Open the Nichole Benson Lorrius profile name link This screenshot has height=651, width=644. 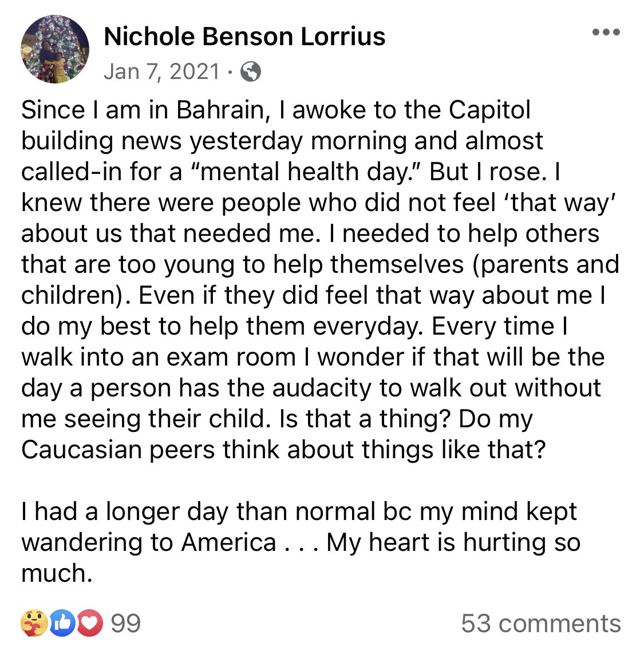[244, 37]
